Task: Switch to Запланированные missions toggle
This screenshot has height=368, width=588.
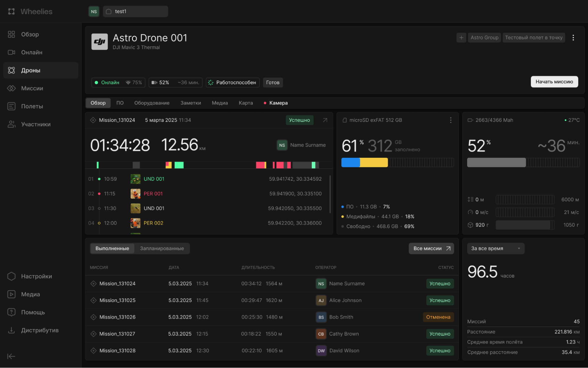Action: click(x=162, y=248)
